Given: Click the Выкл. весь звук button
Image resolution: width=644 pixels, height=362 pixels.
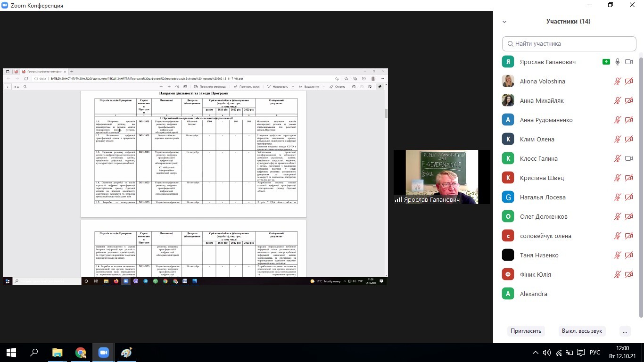Looking at the screenshot, I should coord(582,331).
